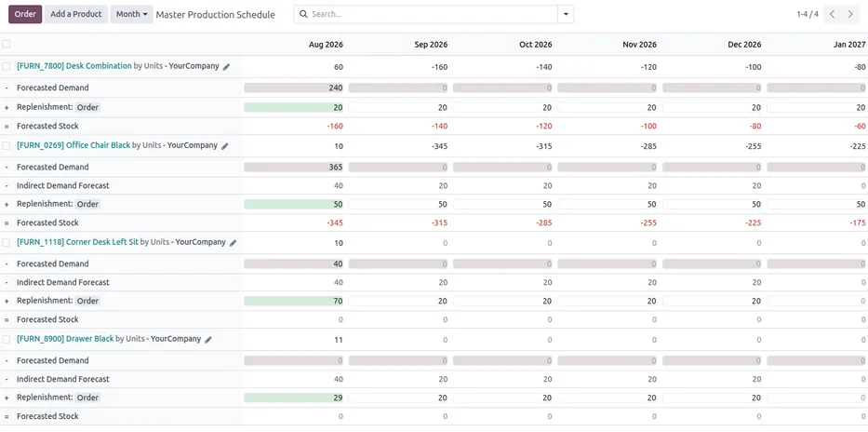
Task: Click Drawer Black Aug starting stock 11
Action: coord(339,340)
